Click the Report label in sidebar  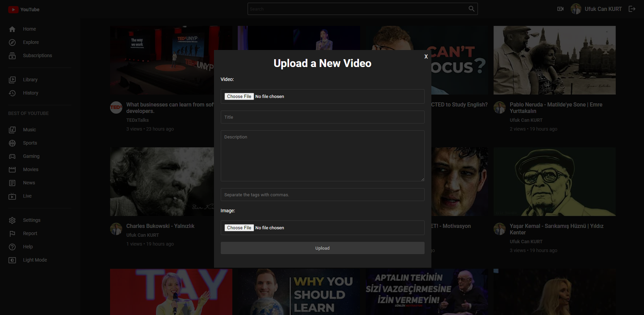30,233
